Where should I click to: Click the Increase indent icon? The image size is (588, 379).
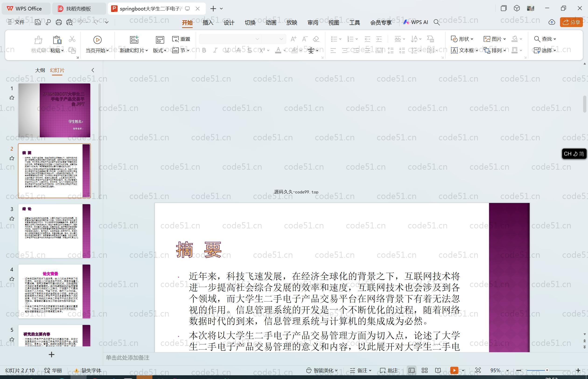tap(379, 39)
